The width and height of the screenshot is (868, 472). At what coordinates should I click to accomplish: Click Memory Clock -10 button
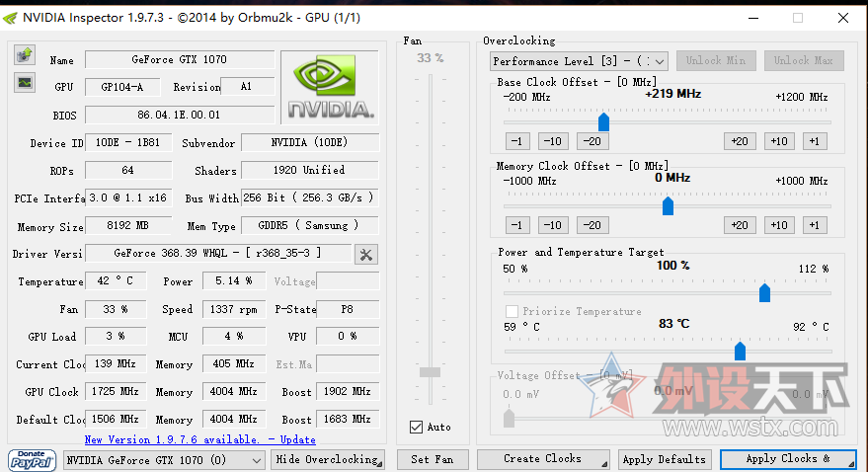(552, 225)
